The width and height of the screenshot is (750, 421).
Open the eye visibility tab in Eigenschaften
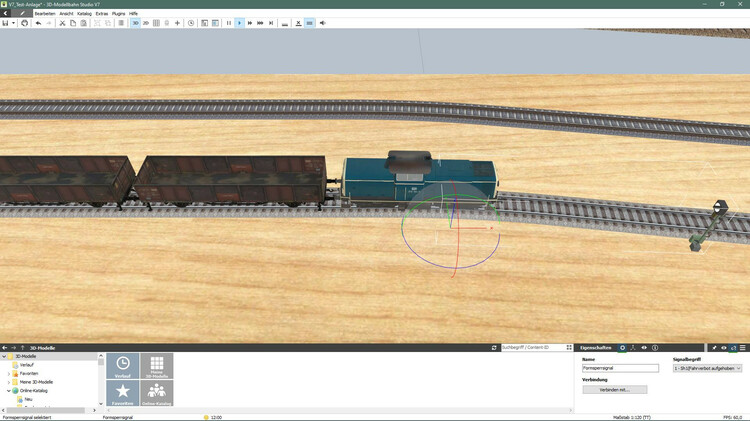644,348
